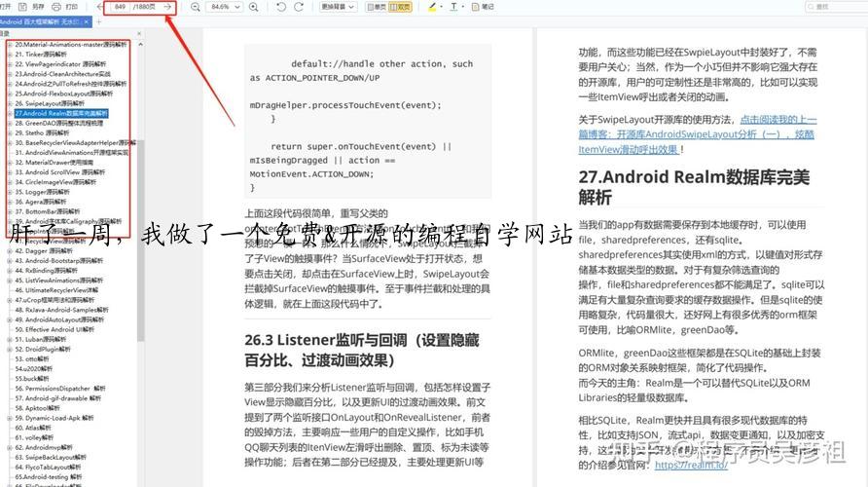Select 50. Effective Android UI entry

[x=54, y=329]
